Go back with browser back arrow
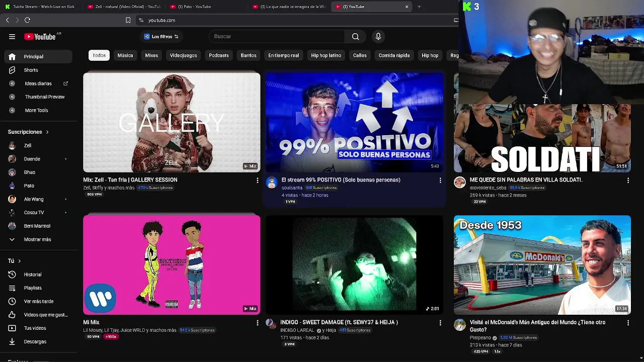The width and height of the screenshot is (644, 362). pos(8,20)
